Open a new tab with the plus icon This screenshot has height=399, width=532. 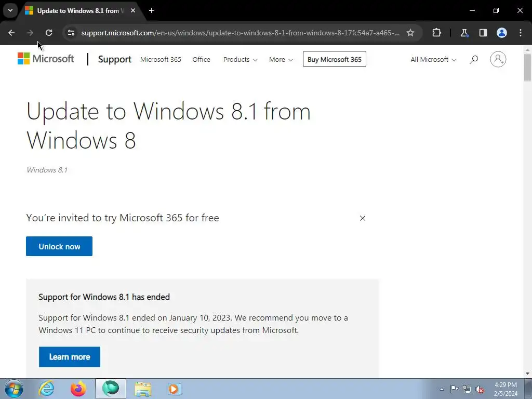[152, 10]
